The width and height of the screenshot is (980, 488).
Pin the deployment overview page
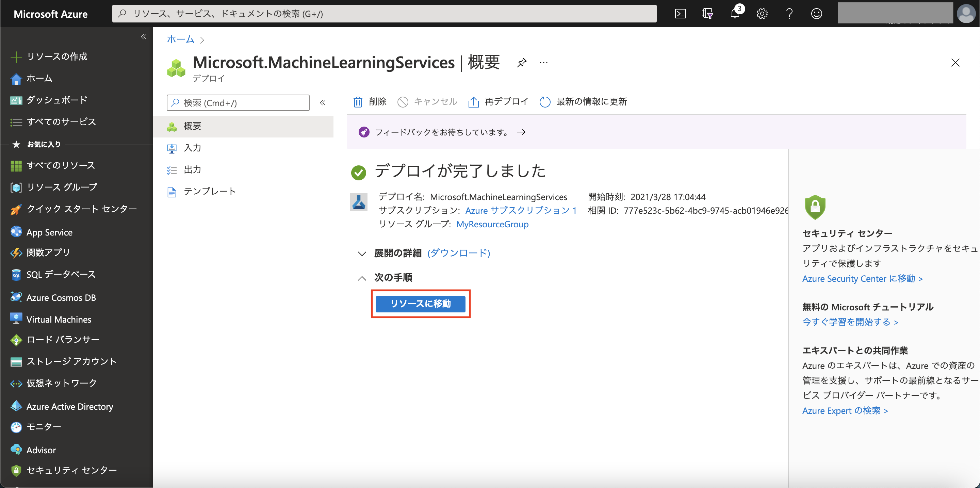click(x=522, y=63)
